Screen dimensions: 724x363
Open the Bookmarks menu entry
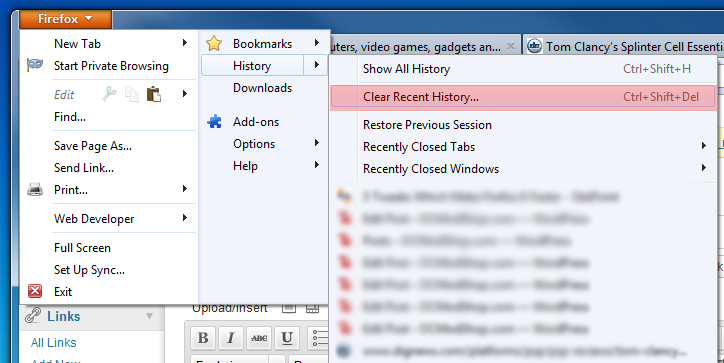[262, 44]
